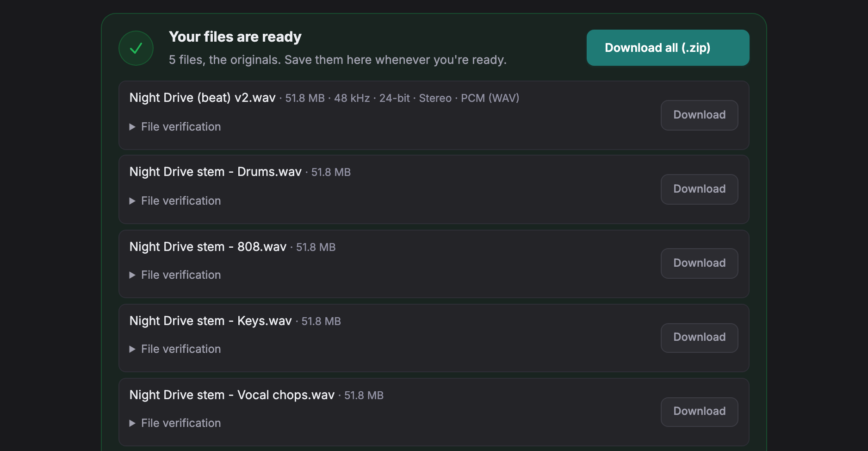The height and width of the screenshot is (451, 868).
Task: Download the Keys stem file
Action: (x=699, y=338)
